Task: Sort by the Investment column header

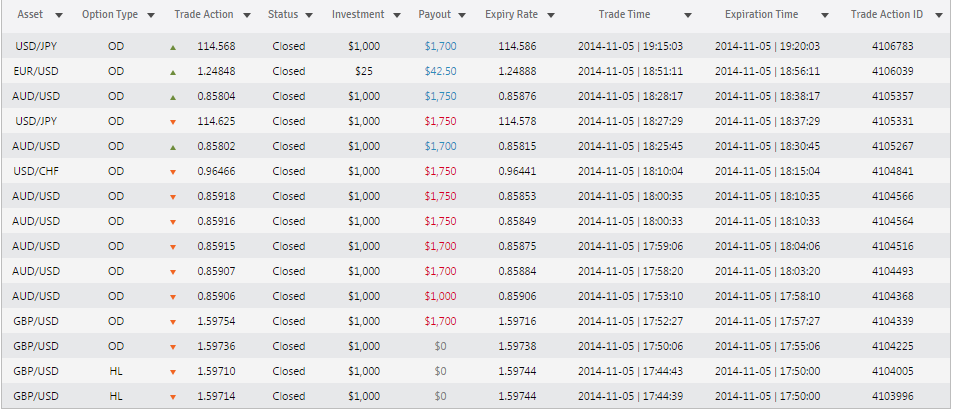Action: pyautogui.click(x=358, y=14)
